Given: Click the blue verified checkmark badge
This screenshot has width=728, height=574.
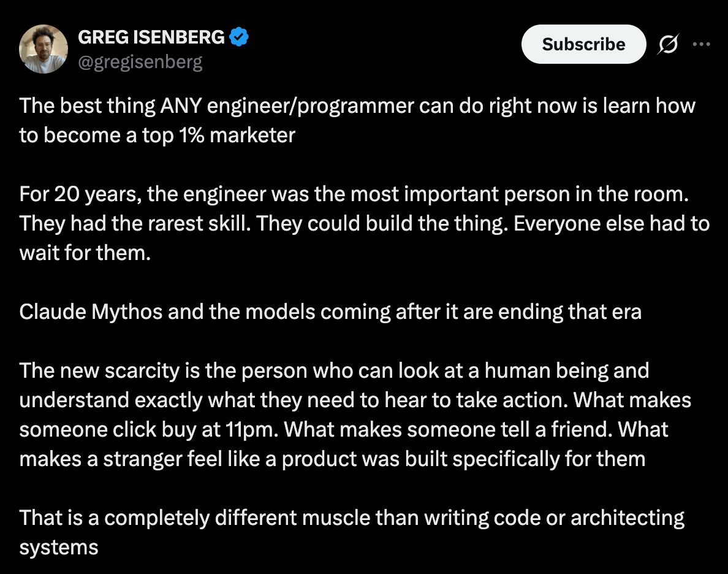Looking at the screenshot, I should tap(238, 37).
